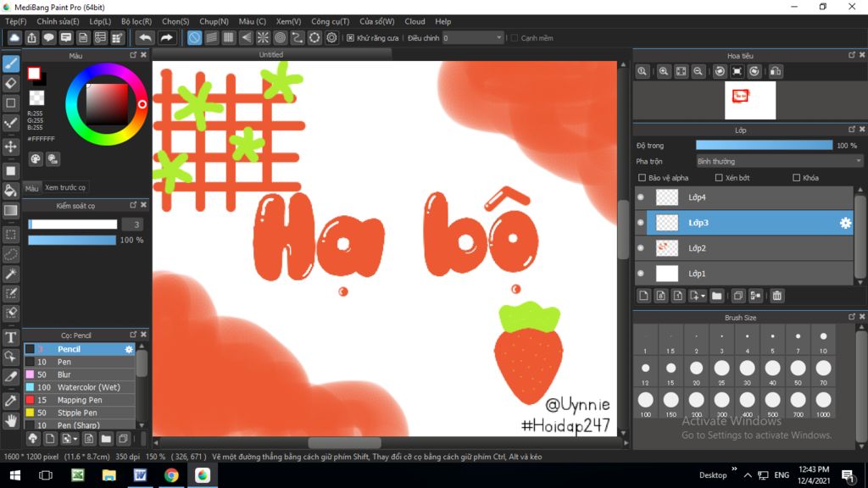Enable the circle snap icon
This screenshot has width=868, height=488.
coord(280,37)
